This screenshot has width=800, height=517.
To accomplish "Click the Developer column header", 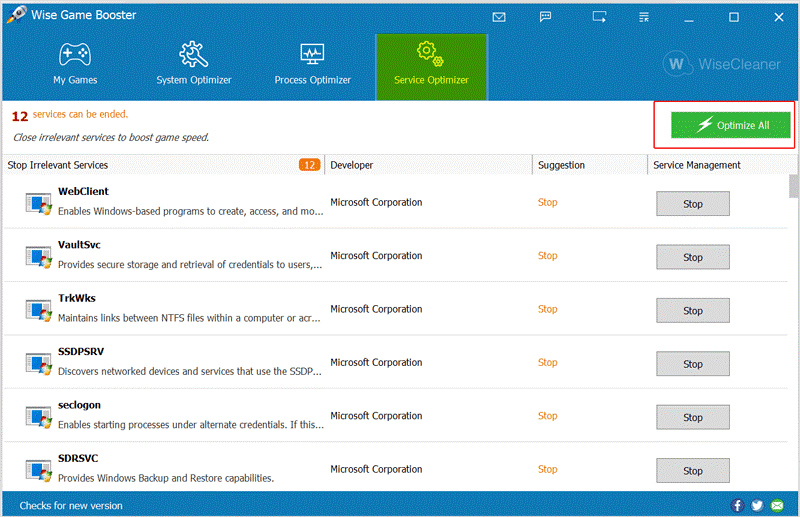I will (x=429, y=165).
